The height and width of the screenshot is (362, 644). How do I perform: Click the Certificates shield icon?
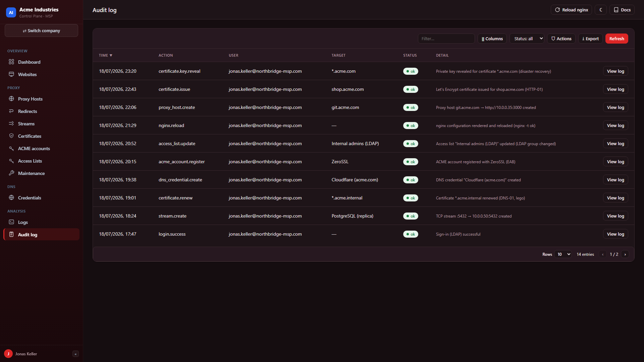pyautogui.click(x=11, y=136)
